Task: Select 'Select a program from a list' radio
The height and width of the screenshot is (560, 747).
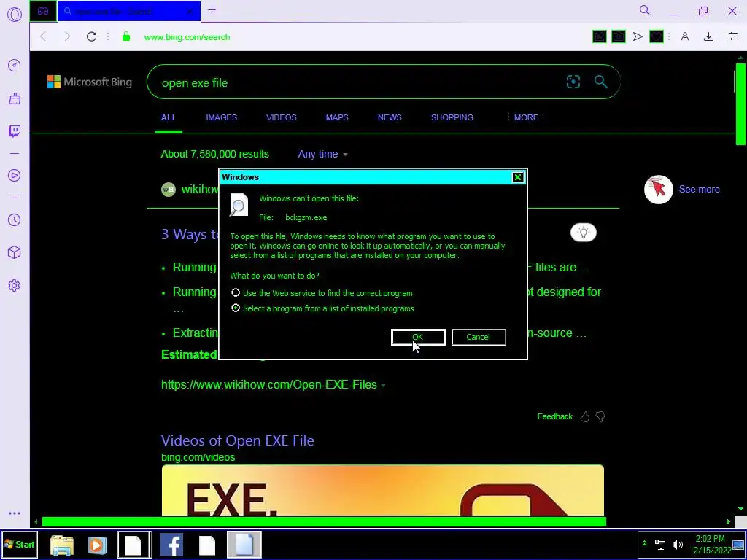Action: [x=236, y=308]
